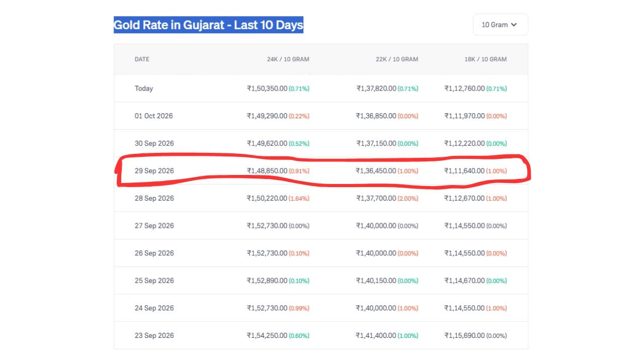
Task: Click the 22K price ₹1,37,700.00
Action: click(x=376, y=199)
